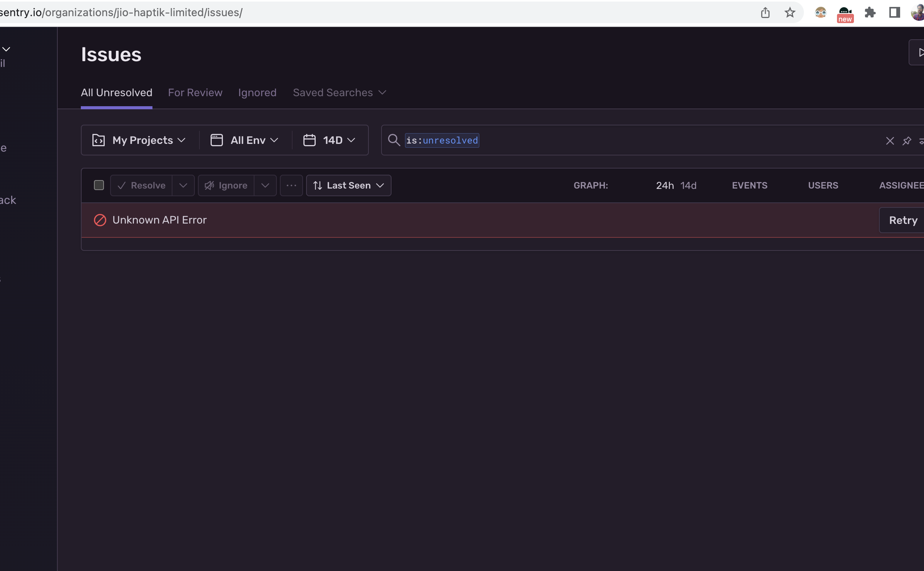Select the 24h graph range
Image resolution: width=924 pixels, height=571 pixels.
click(x=665, y=185)
